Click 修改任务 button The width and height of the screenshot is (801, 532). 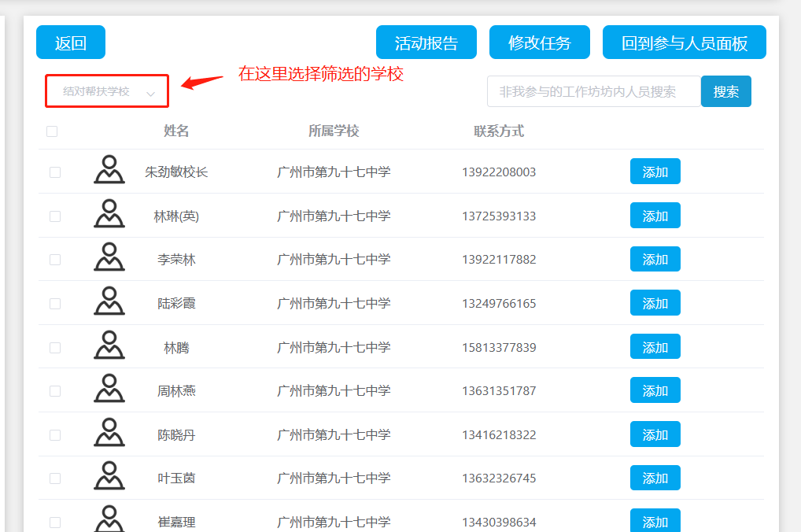tap(540, 42)
